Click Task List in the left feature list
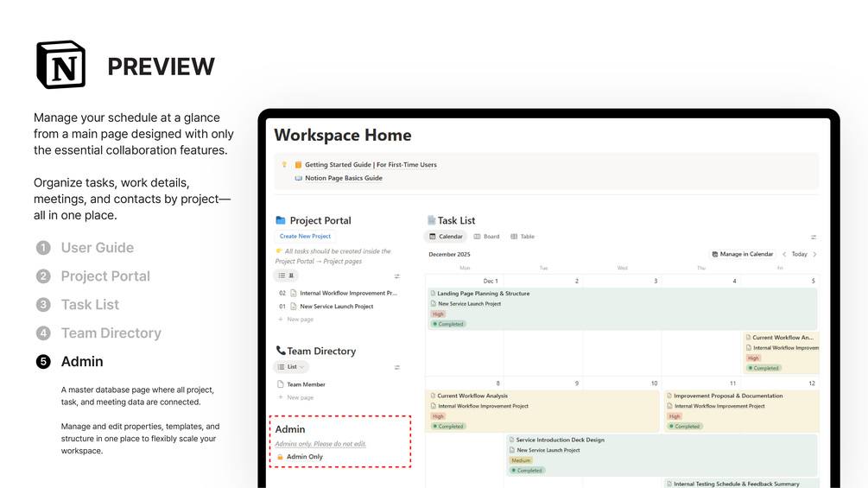The width and height of the screenshot is (868, 488). tap(90, 304)
